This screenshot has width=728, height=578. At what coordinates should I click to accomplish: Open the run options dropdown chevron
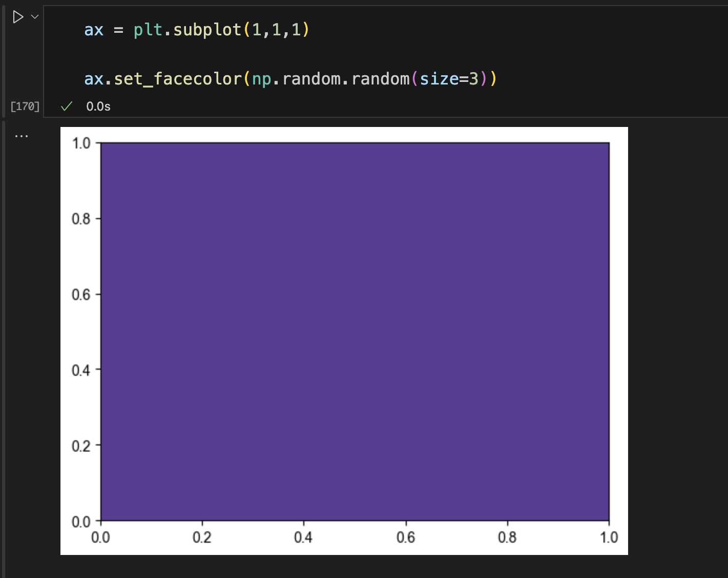(35, 17)
